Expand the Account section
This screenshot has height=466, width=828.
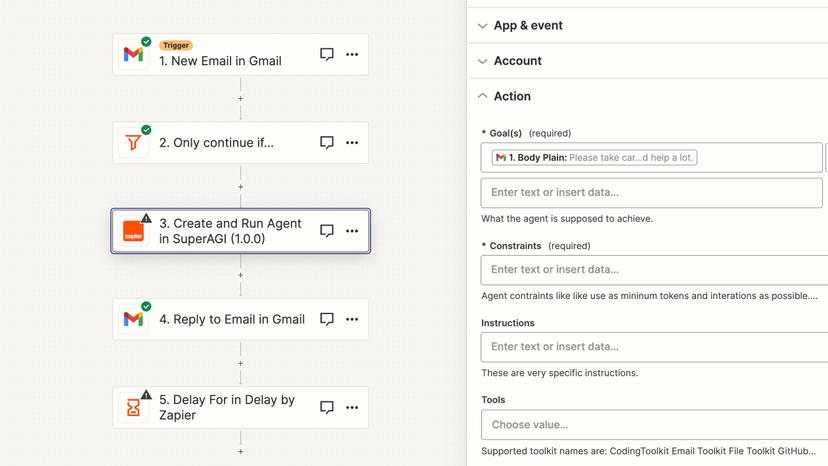pyautogui.click(x=517, y=61)
